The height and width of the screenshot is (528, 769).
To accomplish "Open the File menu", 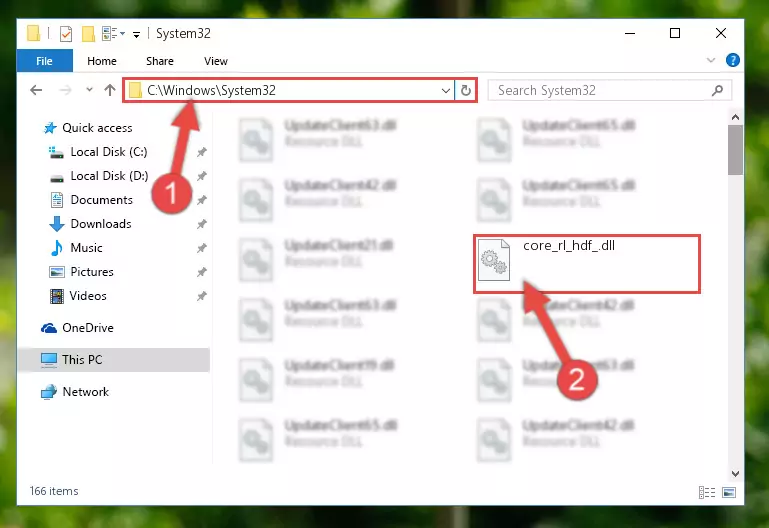I will click(44, 61).
